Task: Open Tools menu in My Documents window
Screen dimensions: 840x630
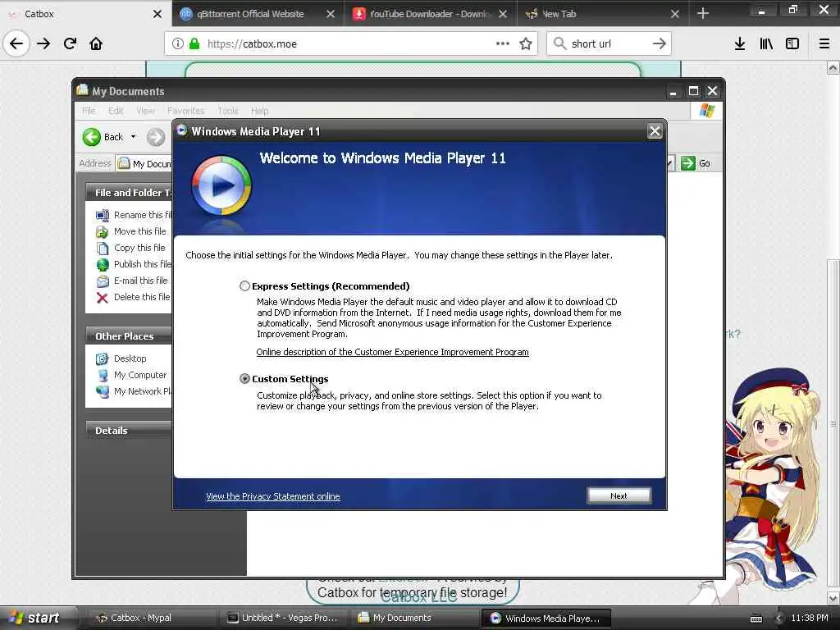Action: 228,111
